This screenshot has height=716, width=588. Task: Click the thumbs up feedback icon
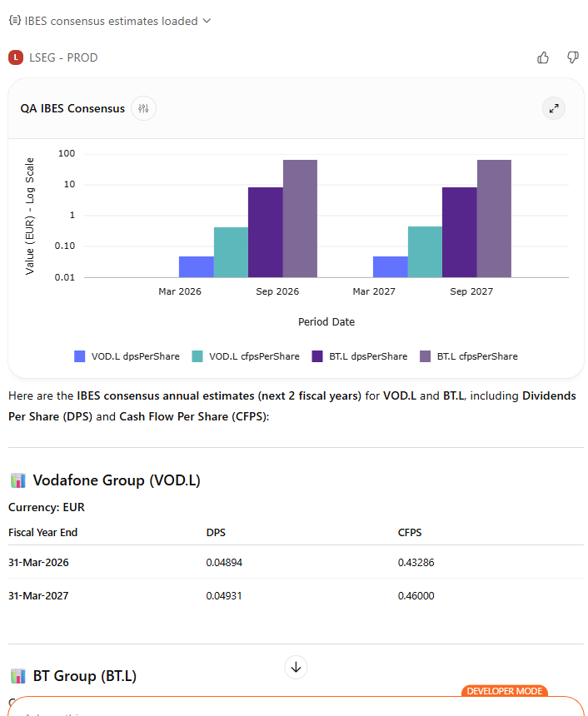click(x=543, y=57)
